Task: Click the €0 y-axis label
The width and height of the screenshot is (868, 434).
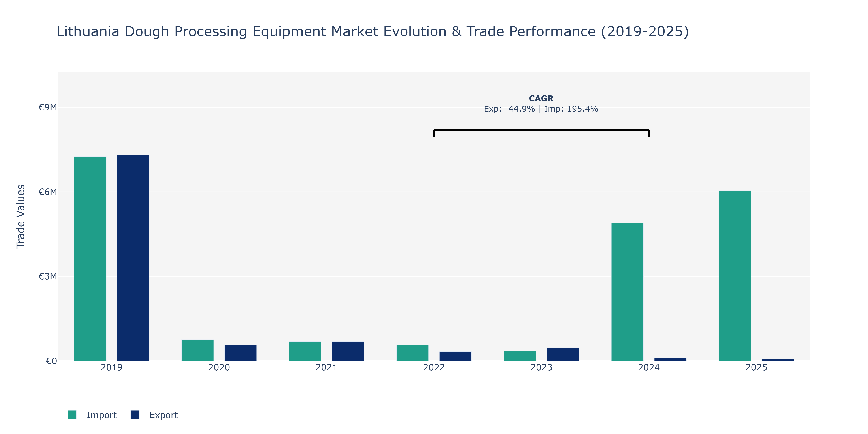Action: pos(51,361)
